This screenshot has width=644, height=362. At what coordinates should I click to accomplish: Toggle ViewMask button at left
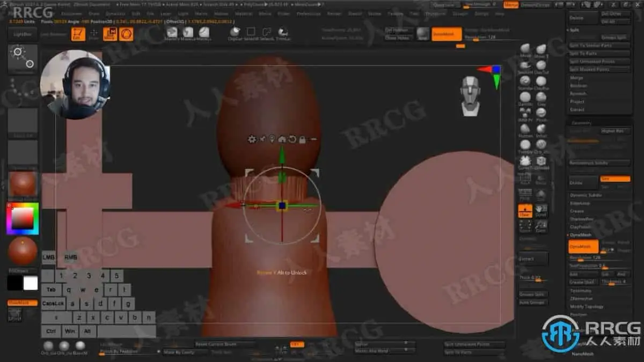pyautogui.click(x=23, y=303)
